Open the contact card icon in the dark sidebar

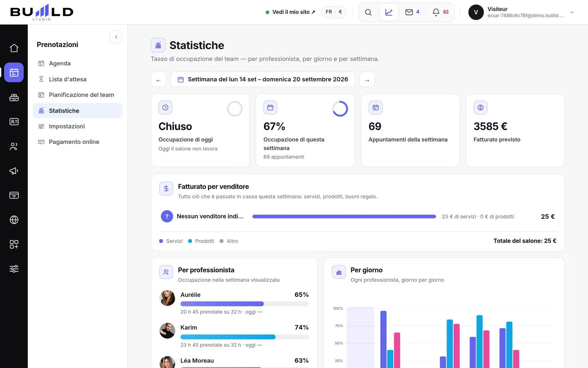[x=14, y=122]
